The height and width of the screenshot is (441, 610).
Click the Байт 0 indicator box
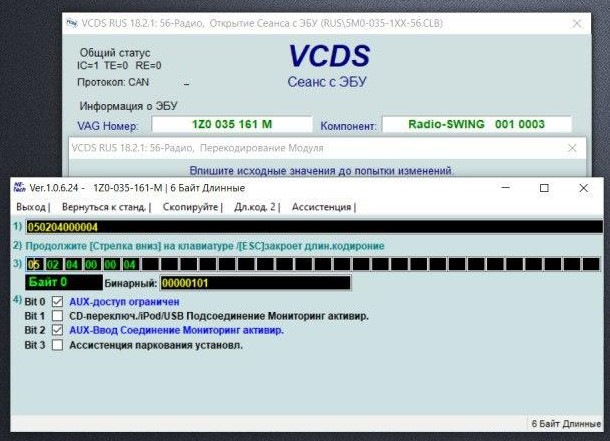[64, 282]
